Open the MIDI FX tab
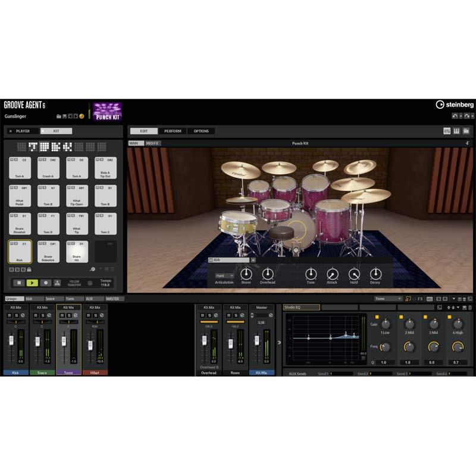 pyautogui.click(x=153, y=143)
